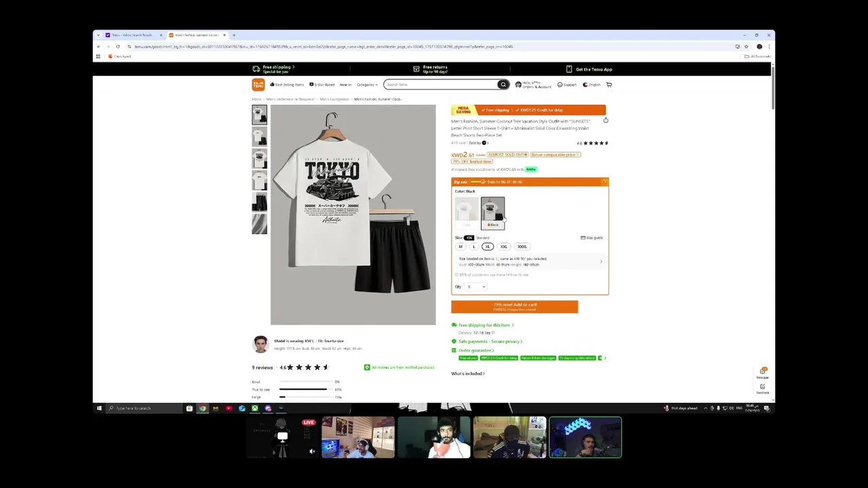
Task: Open Chrome three-dot menu
Action: [x=769, y=47]
